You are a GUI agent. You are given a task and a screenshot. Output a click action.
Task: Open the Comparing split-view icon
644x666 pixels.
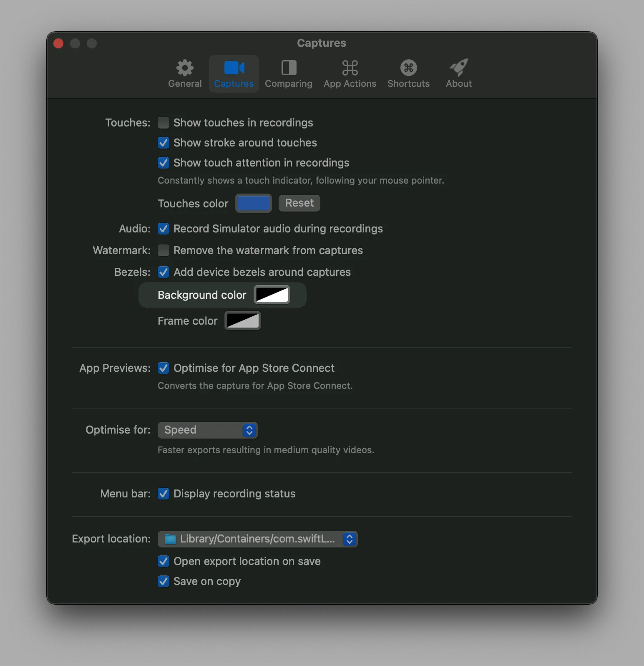click(x=289, y=68)
